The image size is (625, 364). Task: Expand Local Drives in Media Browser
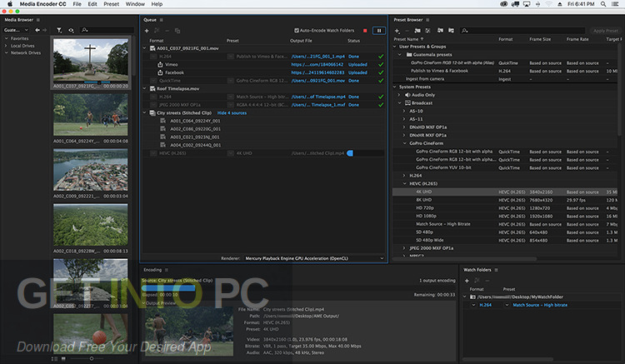[x=7, y=46]
